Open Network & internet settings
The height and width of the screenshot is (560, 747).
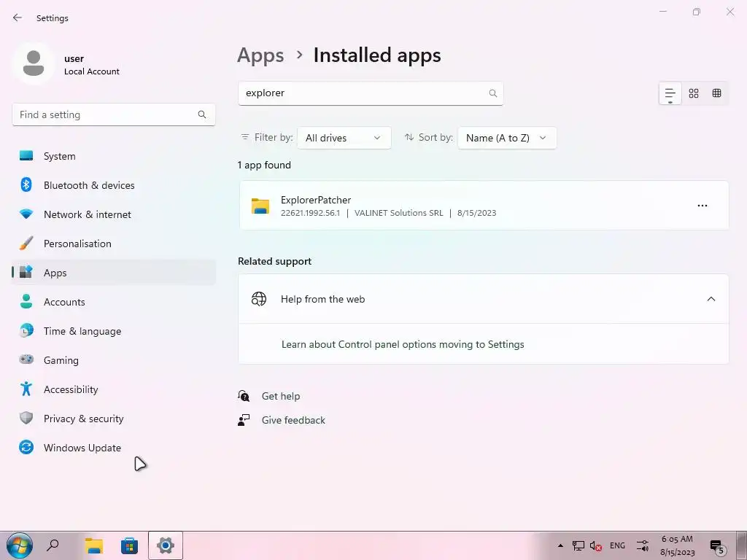pyautogui.click(x=113, y=214)
